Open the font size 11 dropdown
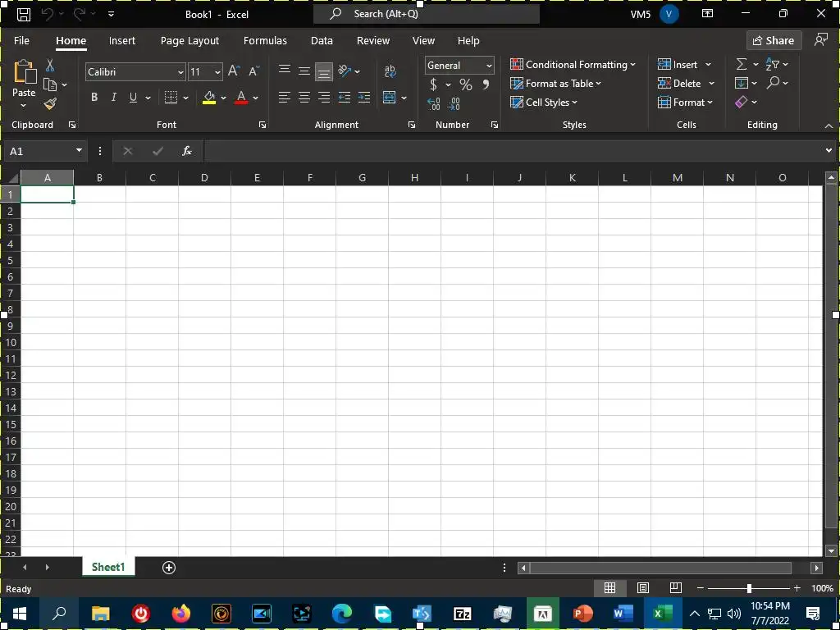Image resolution: width=840 pixels, height=630 pixels. click(x=217, y=72)
